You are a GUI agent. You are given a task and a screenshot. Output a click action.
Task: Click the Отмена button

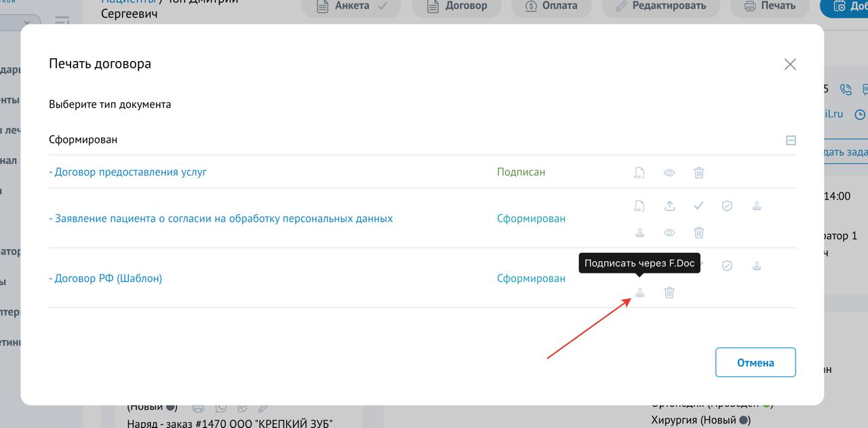pos(755,363)
